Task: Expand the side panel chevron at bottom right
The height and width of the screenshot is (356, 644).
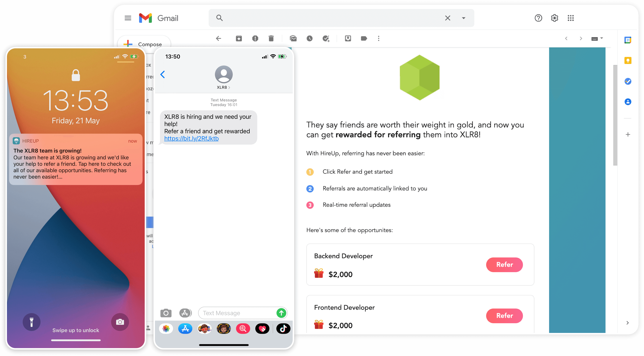Action: click(627, 323)
